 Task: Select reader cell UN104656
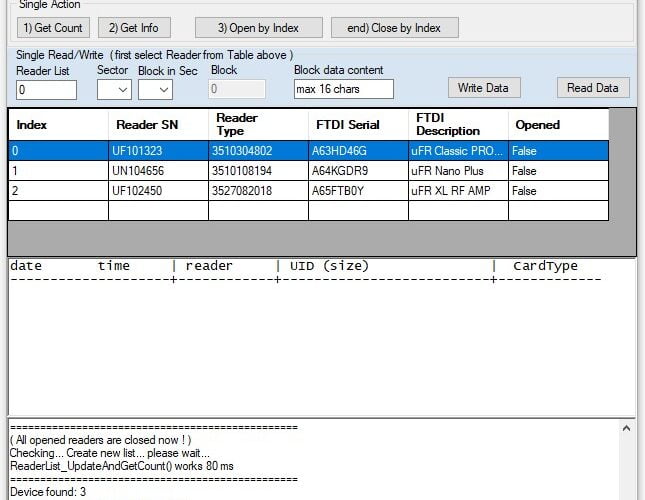point(158,171)
